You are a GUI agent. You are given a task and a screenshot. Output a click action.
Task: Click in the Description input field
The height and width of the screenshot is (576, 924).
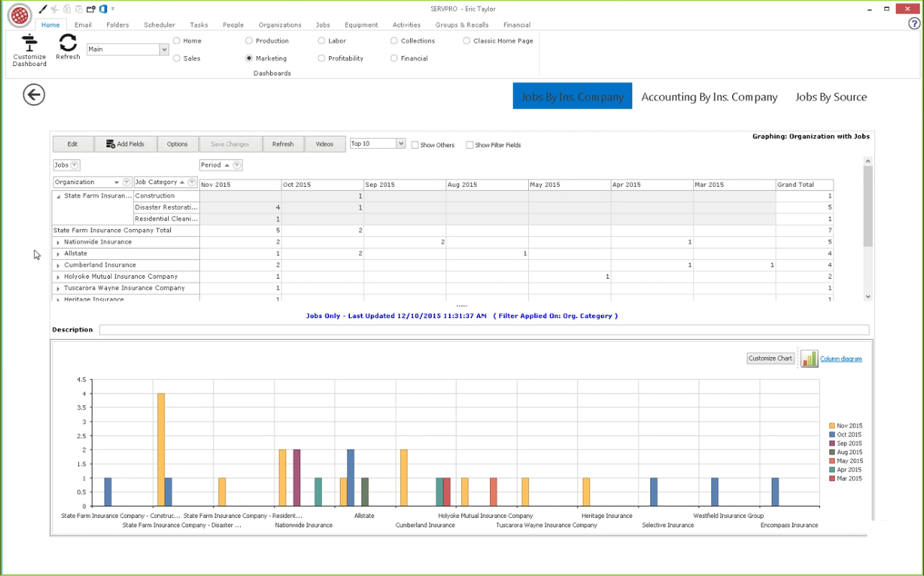pyautogui.click(x=484, y=330)
